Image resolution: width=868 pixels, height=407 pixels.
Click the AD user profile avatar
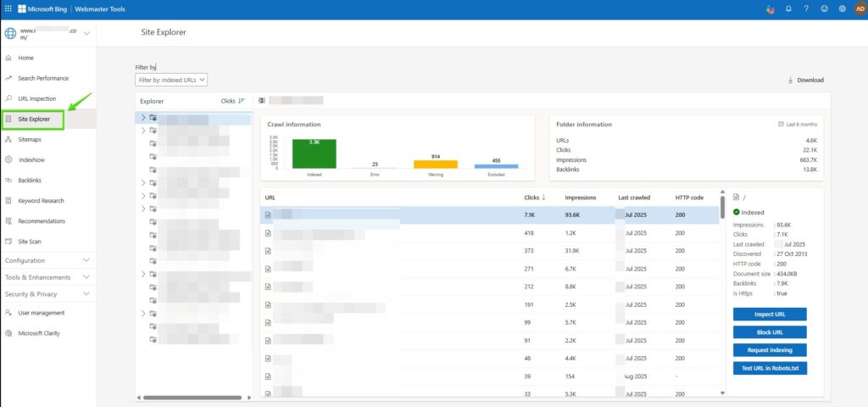pos(860,8)
